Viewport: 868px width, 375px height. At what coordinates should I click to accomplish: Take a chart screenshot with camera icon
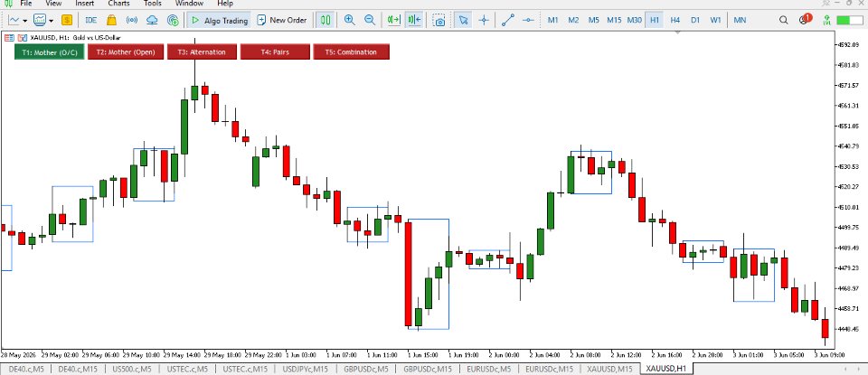coord(439,21)
